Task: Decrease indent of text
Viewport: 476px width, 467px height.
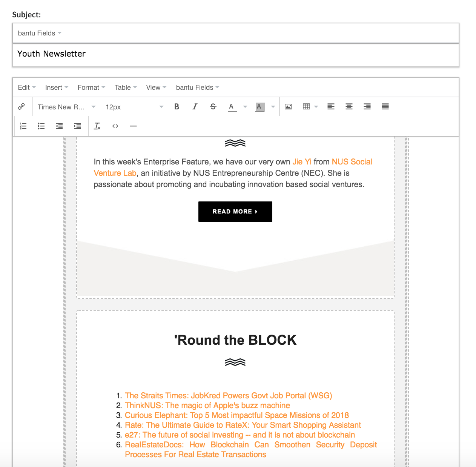Action: (59, 126)
